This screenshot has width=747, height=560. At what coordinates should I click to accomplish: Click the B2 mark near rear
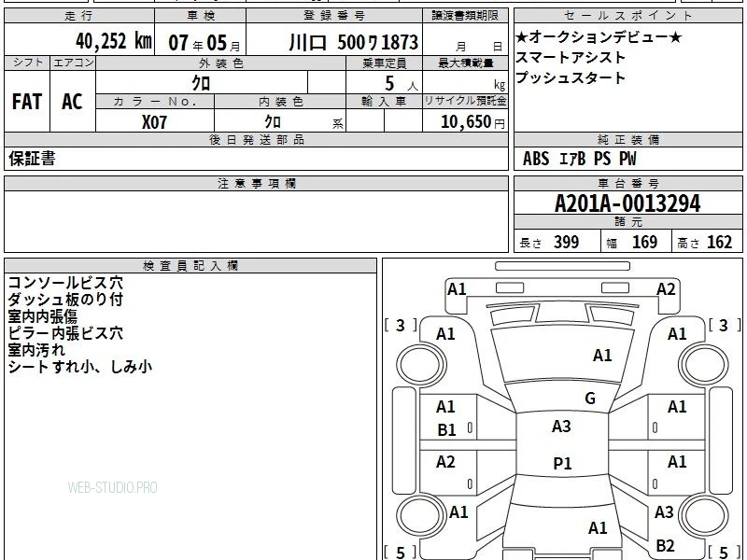click(665, 546)
